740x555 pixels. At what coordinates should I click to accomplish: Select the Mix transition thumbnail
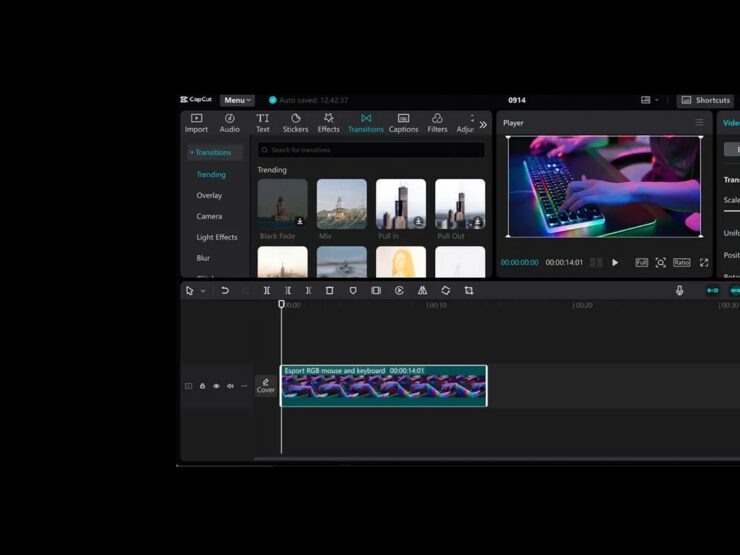tap(342, 204)
